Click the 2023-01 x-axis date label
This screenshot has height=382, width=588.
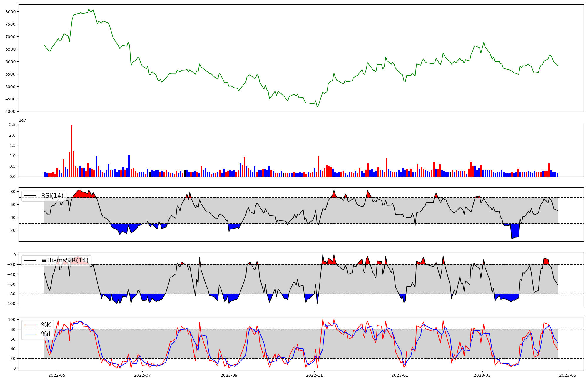click(x=400, y=375)
